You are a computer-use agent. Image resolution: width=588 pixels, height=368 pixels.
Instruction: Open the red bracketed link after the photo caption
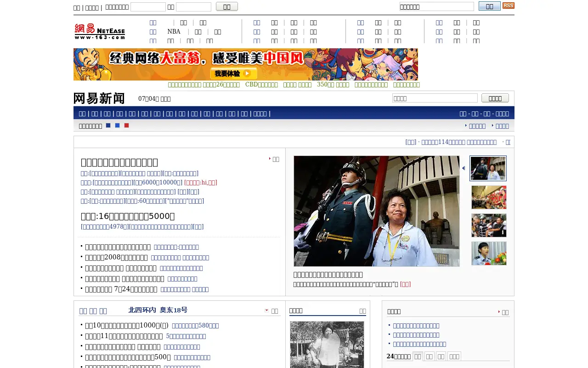click(x=405, y=284)
